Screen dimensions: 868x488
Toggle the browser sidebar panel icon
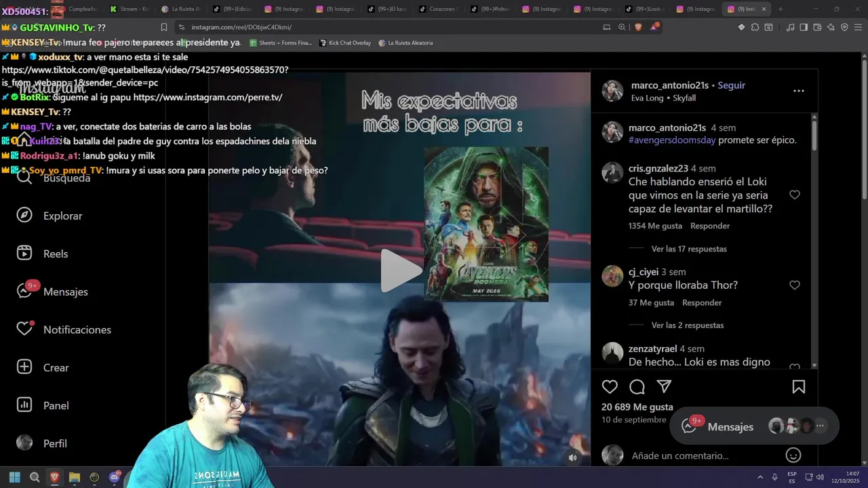(x=804, y=27)
